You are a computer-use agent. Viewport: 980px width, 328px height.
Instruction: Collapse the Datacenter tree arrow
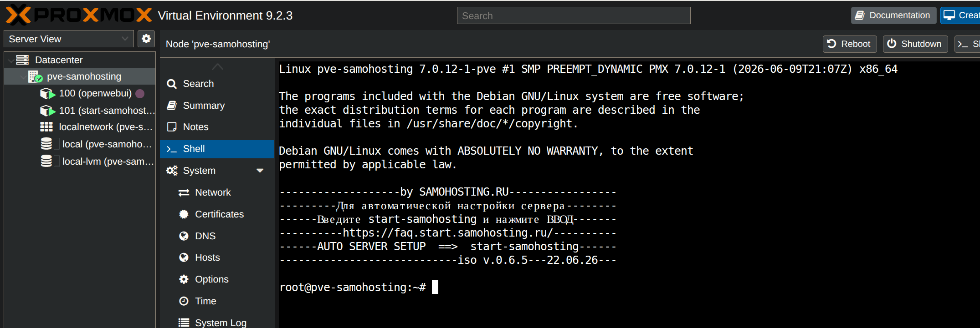pos(10,60)
